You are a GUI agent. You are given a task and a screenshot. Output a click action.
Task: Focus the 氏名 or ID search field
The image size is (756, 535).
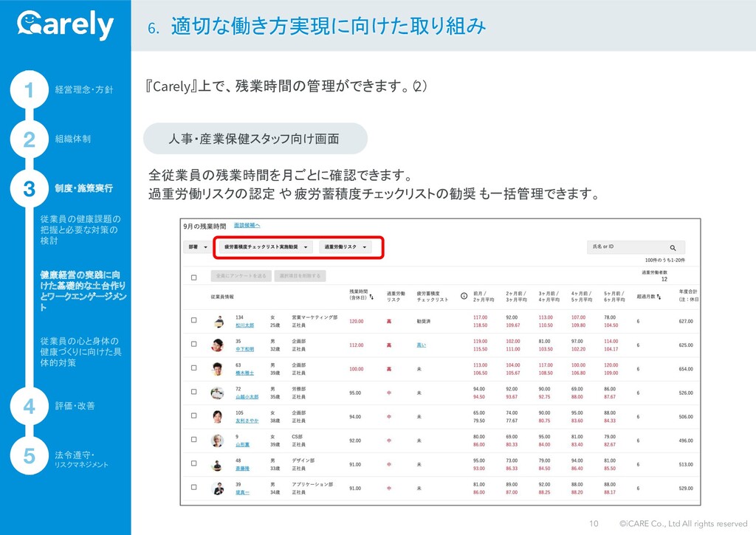636,247
